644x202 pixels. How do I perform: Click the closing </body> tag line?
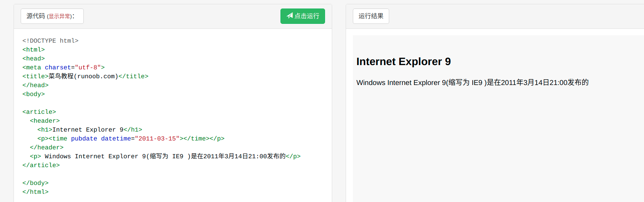click(35, 183)
